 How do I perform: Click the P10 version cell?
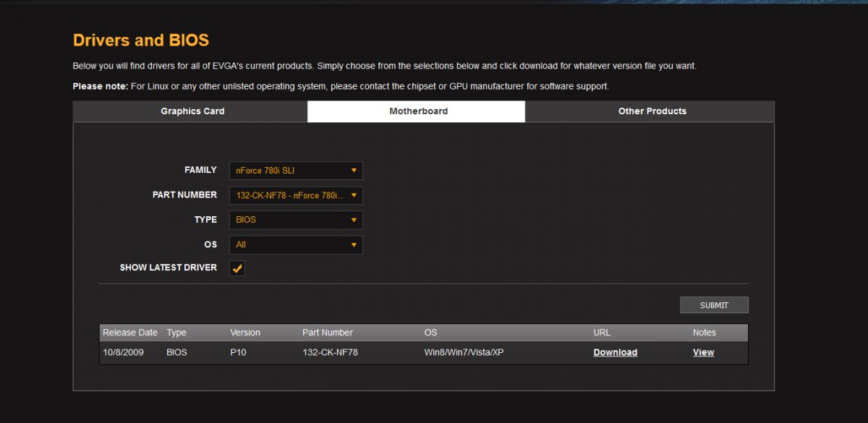238,352
